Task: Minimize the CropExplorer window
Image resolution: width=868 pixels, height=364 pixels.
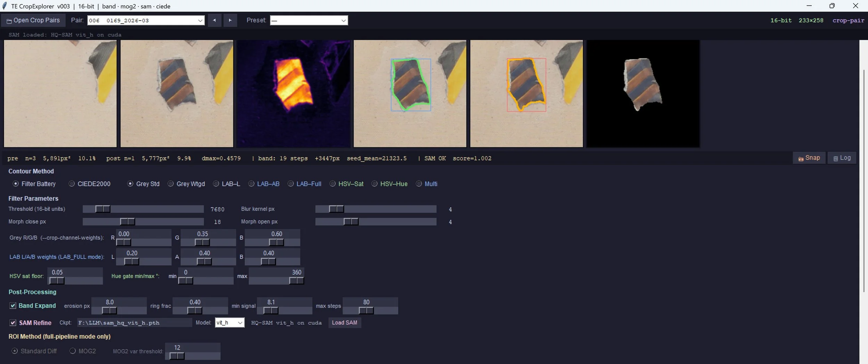Action: point(809,6)
